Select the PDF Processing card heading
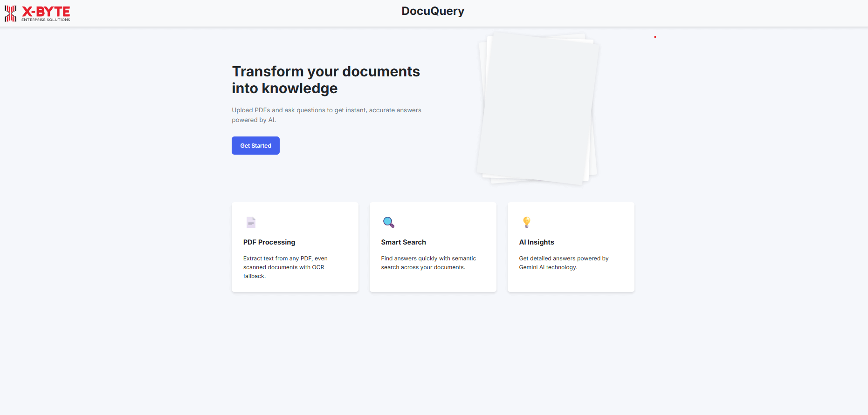This screenshot has height=415, width=868. [x=269, y=242]
